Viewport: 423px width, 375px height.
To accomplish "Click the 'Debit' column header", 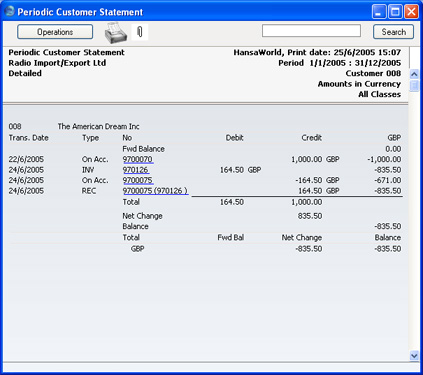I will [235, 138].
